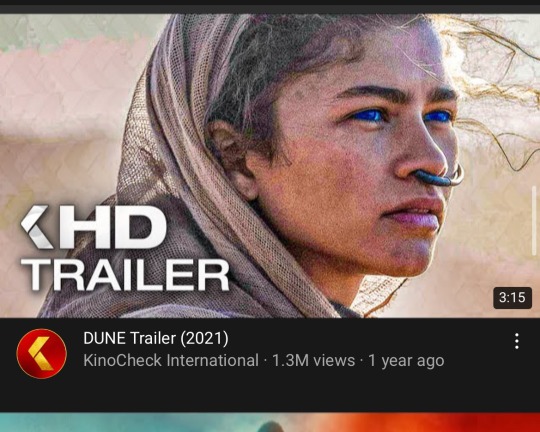Click the 1 year ago upload date
540x432 pixels.
[x=406, y=361]
